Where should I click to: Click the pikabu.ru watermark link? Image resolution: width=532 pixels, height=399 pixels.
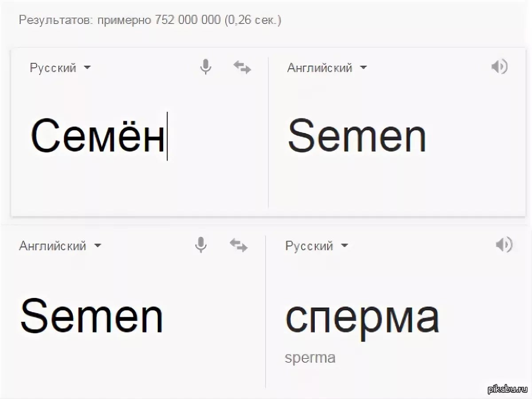(x=508, y=389)
